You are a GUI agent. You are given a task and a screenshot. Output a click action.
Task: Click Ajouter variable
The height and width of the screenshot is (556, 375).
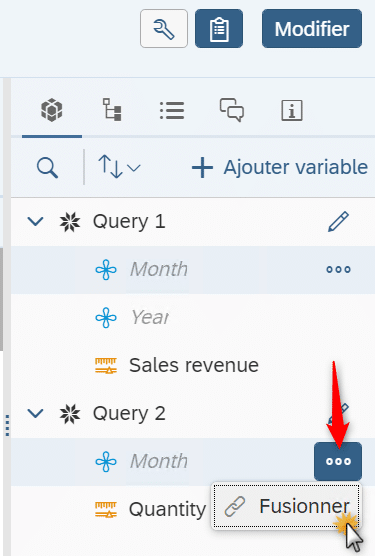click(x=280, y=167)
